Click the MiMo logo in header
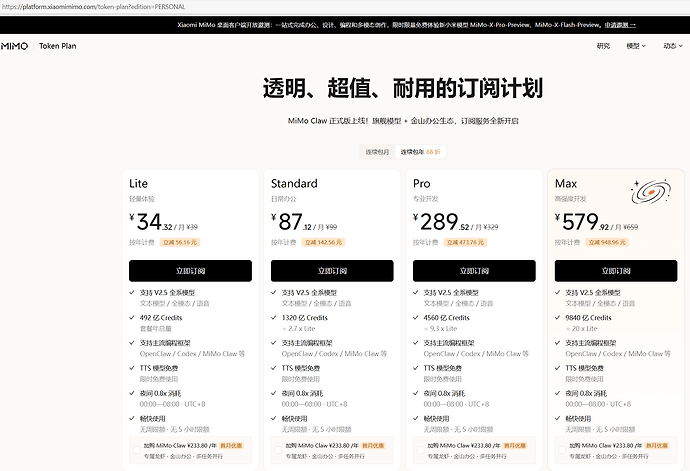The image size is (690, 471). coord(14,46)
